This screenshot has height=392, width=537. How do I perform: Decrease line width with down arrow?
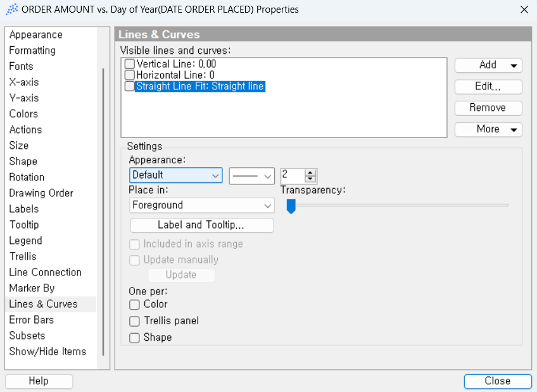click(310, 179)
